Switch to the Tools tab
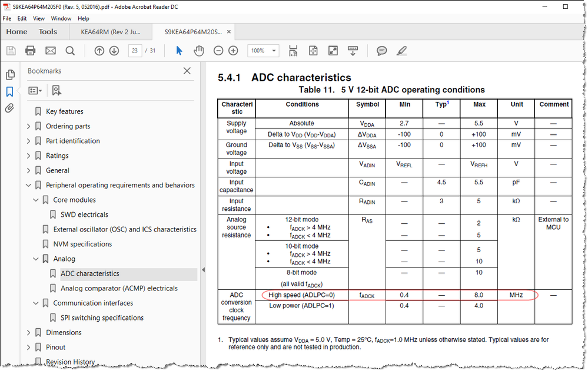 tap(48, 32)
